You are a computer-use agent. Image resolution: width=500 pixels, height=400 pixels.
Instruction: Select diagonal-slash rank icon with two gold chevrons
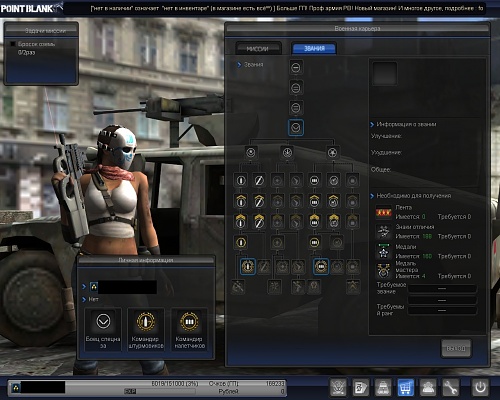pos(259,221)
